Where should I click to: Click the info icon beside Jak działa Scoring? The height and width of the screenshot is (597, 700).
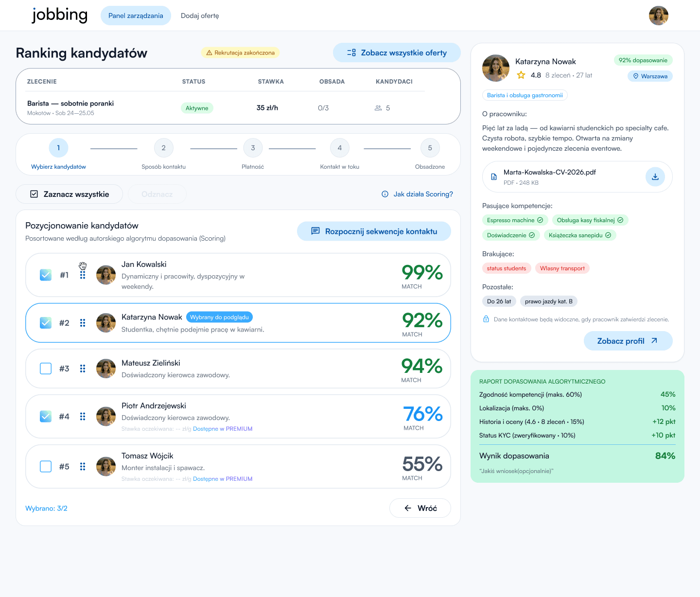(385, 194)
